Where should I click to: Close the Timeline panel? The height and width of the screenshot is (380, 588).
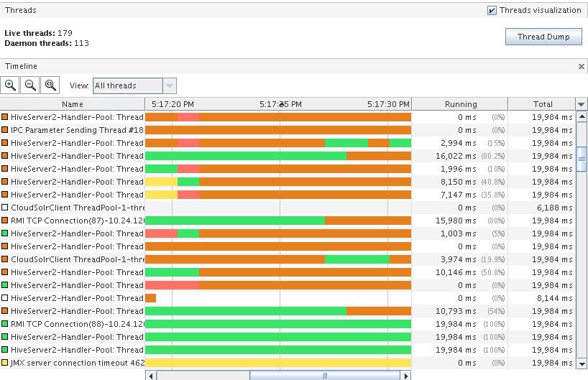[582, 66]
